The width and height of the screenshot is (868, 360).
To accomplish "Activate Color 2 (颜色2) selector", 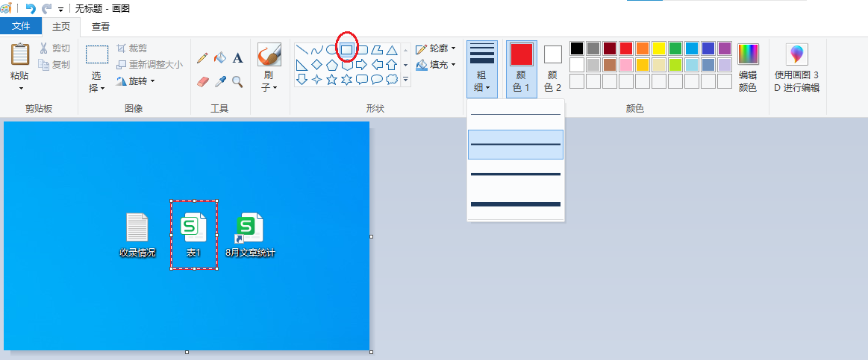I will tap(552, 69).
